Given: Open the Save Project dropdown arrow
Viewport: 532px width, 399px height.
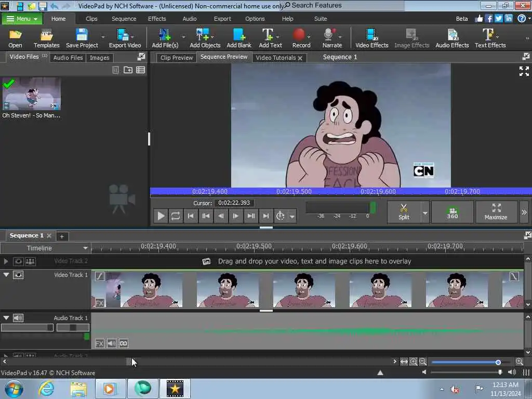Looking at the screenshot, I should coord(103,37).
